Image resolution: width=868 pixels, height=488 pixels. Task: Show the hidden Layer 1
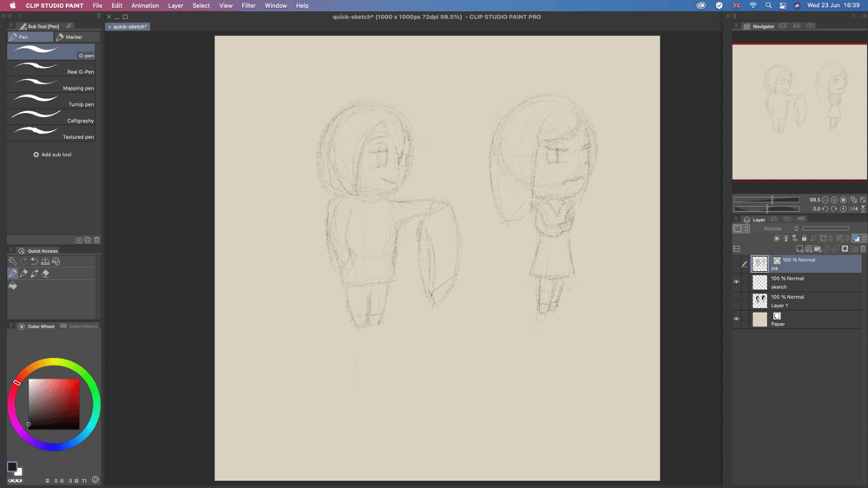(736, 300)
